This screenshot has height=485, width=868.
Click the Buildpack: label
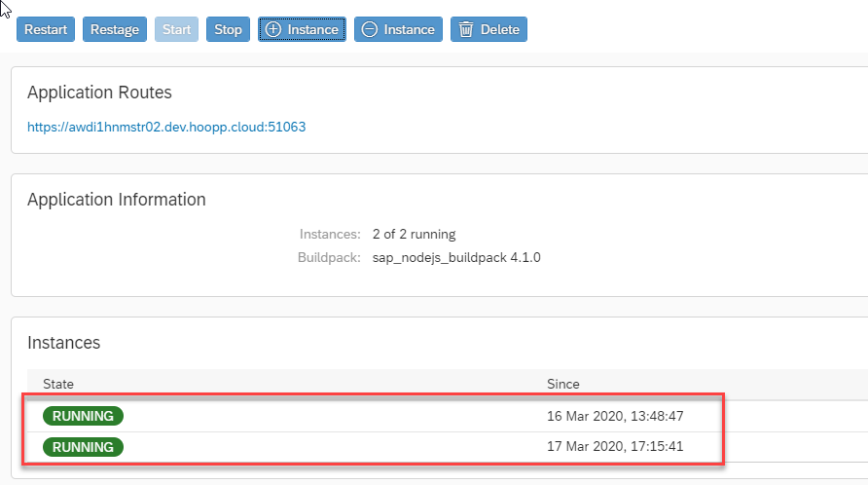point(329,258)
